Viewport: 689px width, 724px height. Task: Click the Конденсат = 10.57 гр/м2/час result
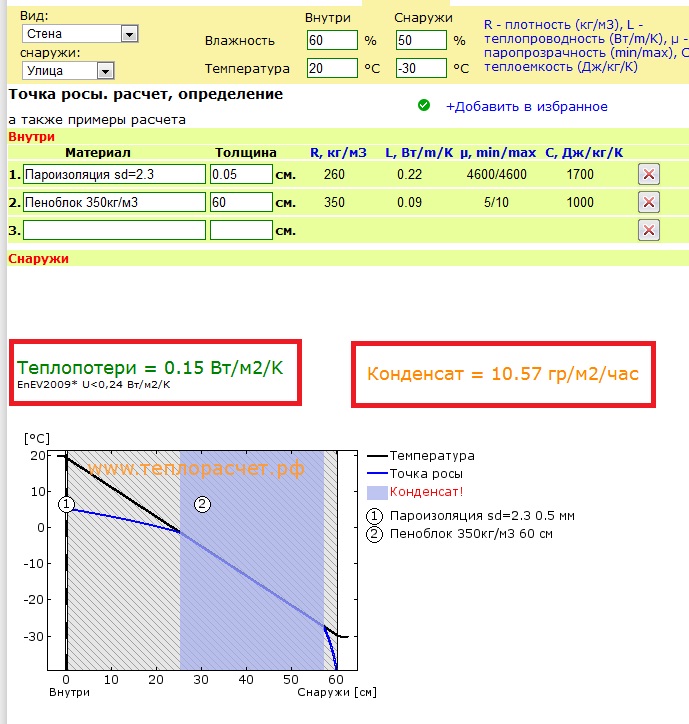coord(503,374)
